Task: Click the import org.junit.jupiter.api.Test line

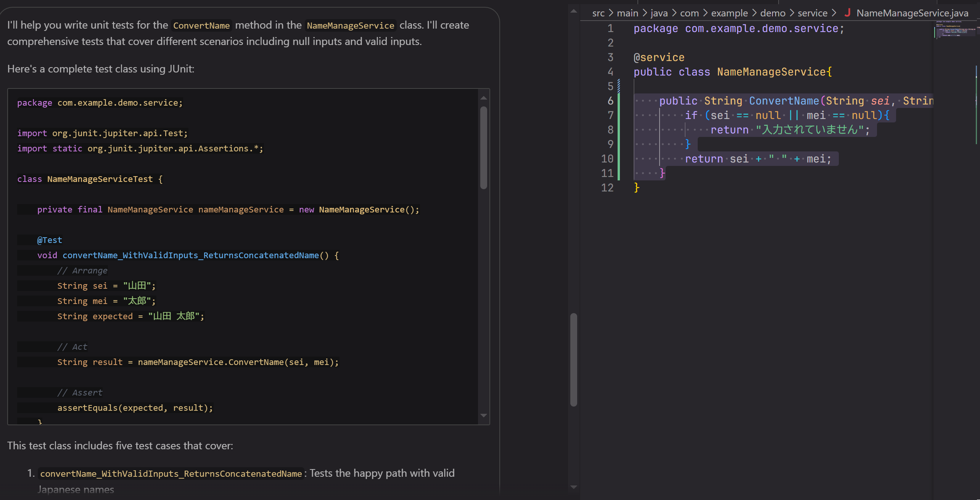Action: click(x=103, y=133)
